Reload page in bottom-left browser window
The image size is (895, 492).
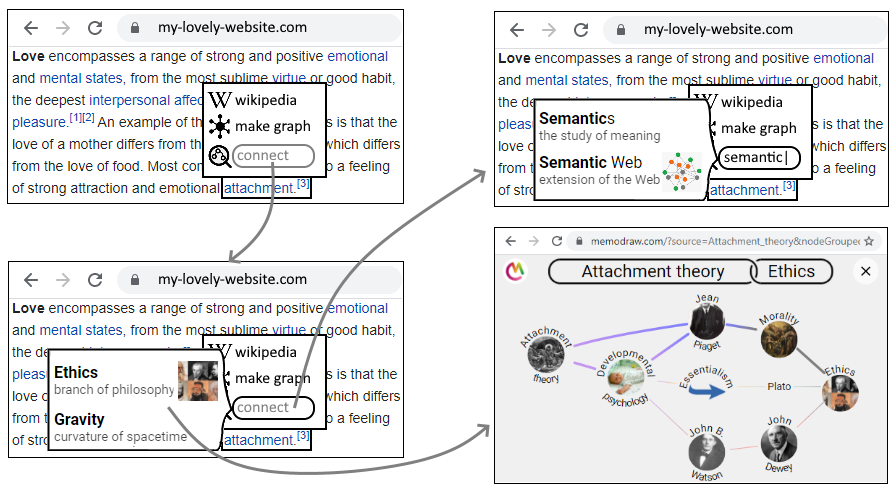point(95,280)
